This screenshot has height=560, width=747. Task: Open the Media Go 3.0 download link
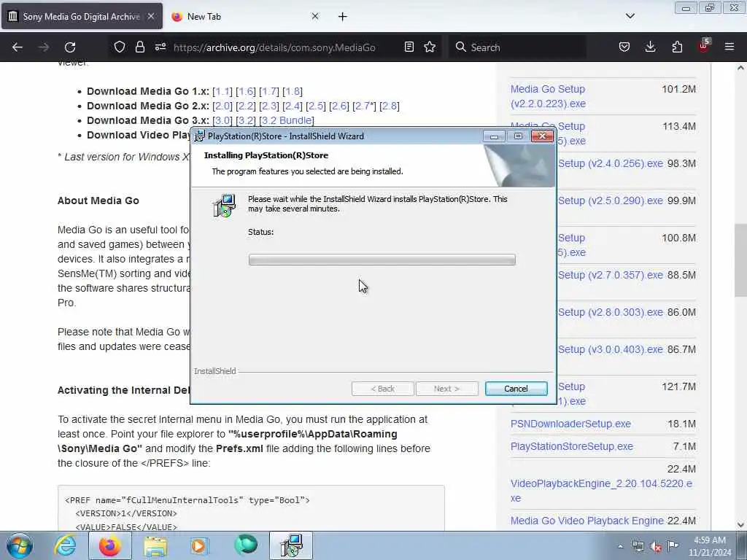point(222,120)
